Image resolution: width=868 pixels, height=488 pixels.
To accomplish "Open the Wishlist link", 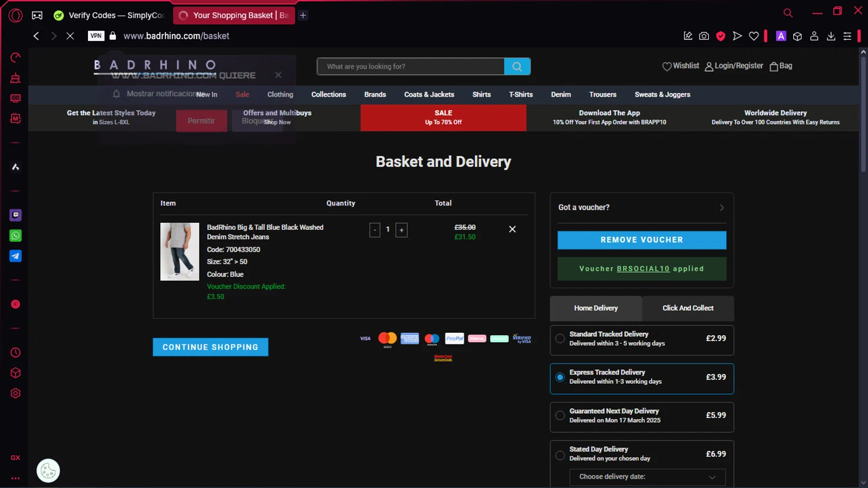I will coord(681,67).
